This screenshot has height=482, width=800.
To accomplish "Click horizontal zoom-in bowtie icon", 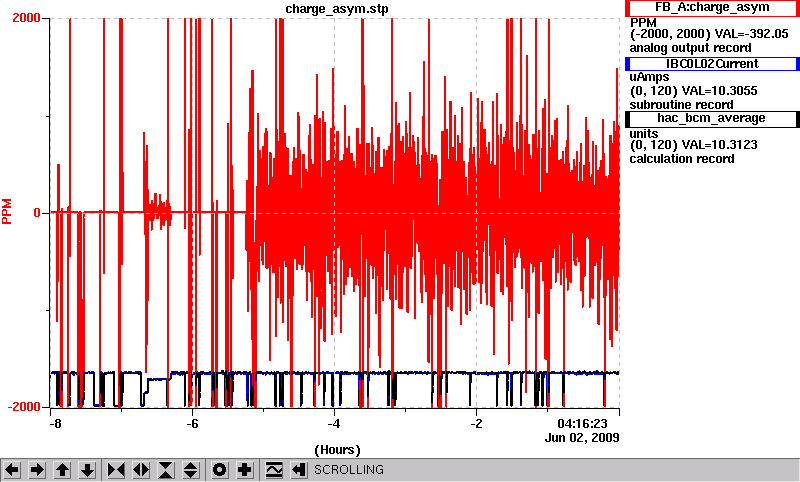I will [116, 470].
